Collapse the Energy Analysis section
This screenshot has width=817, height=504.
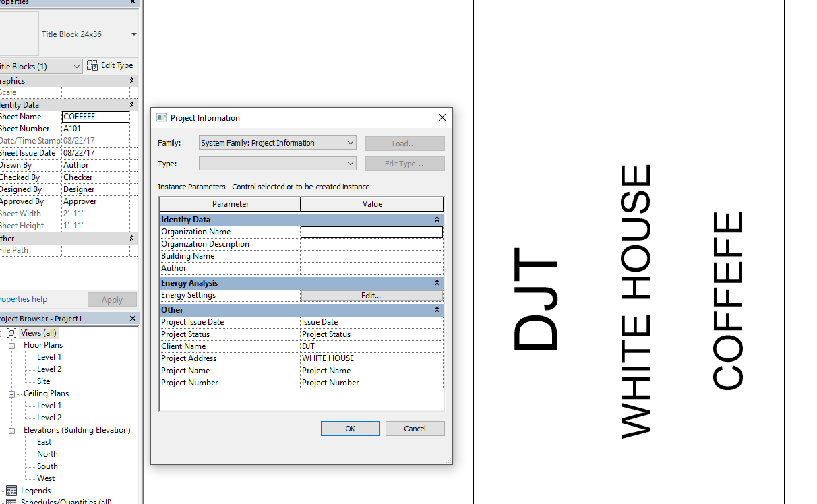click(437, 282)
